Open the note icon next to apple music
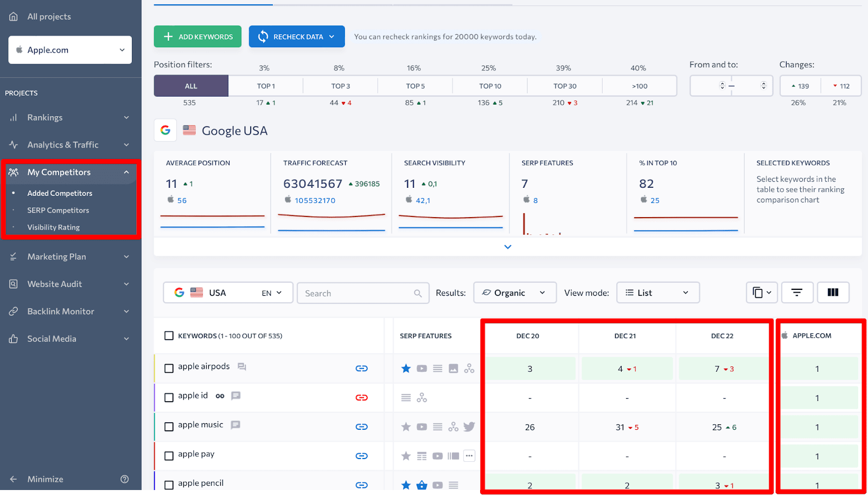The height and width of the screenshot is (496, 868). [x=235, y=425]
